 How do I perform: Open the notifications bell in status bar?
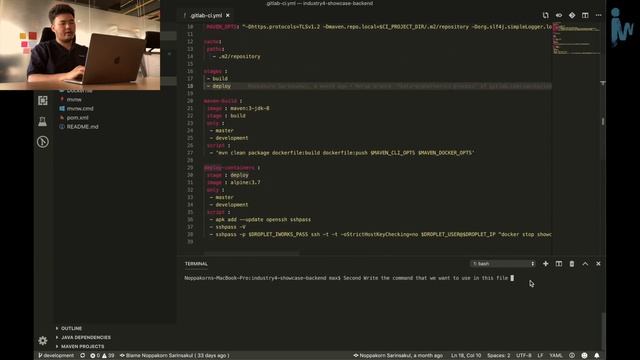click(x=597, y=356)
